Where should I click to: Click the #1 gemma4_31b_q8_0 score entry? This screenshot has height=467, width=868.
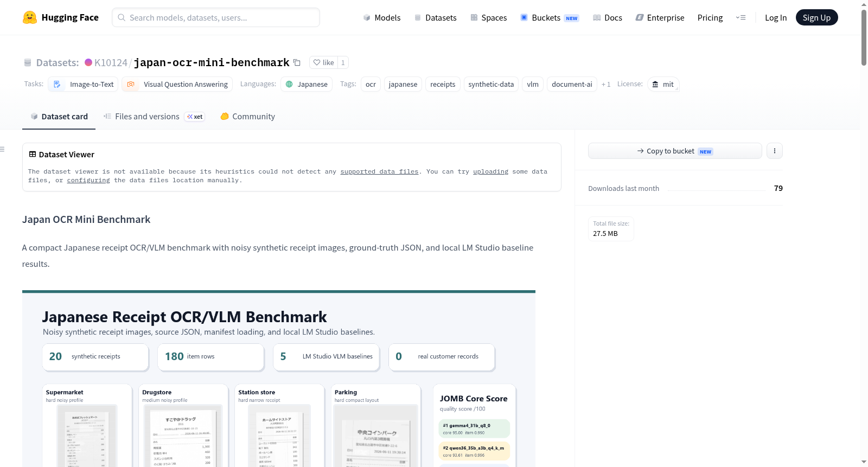pyautogui.click(x=474, y=428)
